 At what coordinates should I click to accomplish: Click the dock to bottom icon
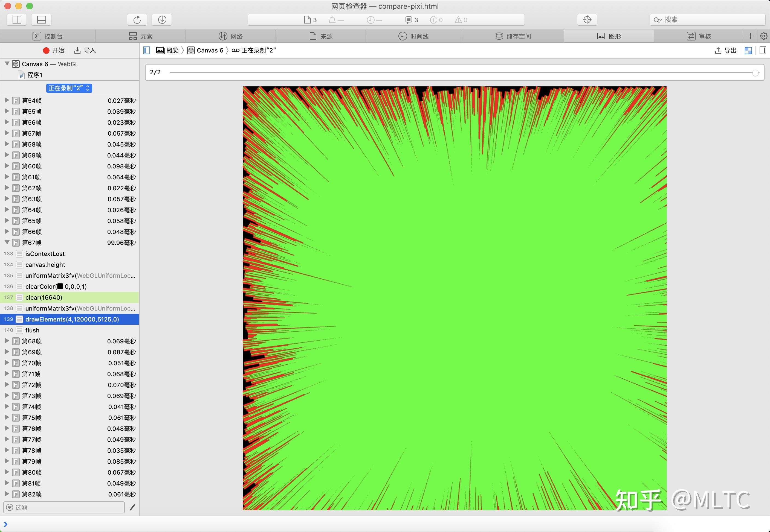click(41, 20)
